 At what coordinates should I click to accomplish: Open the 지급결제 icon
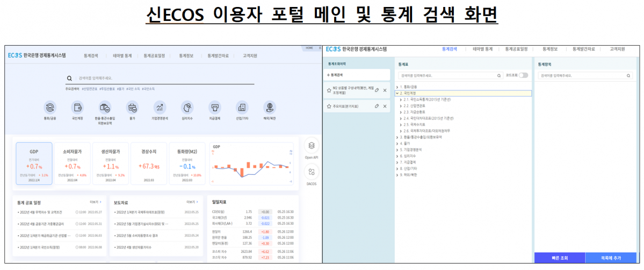214,108
